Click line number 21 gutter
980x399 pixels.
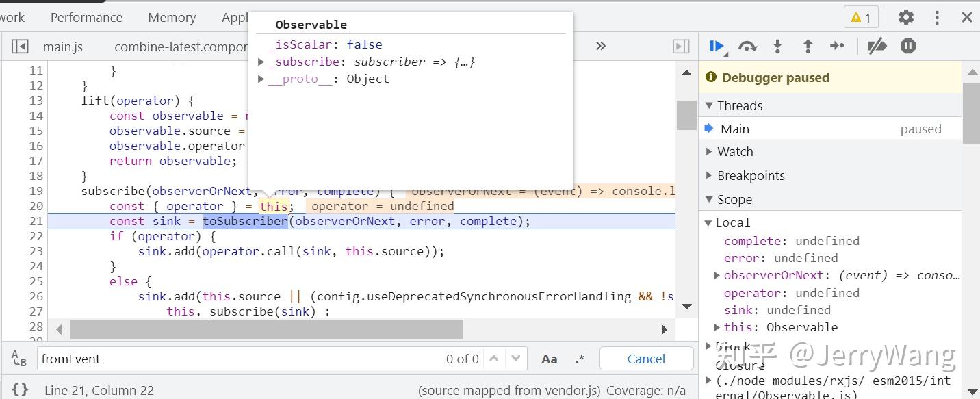tap(36, 221)
